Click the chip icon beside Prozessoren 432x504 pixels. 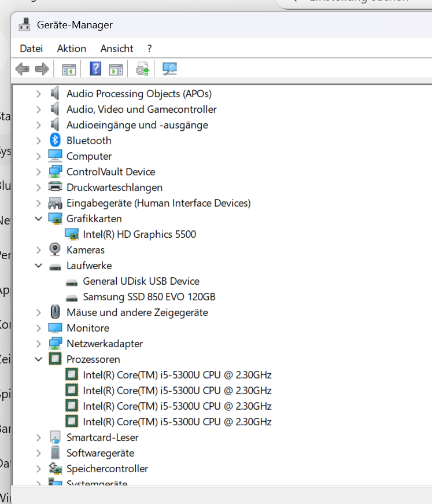coord(56,359)
